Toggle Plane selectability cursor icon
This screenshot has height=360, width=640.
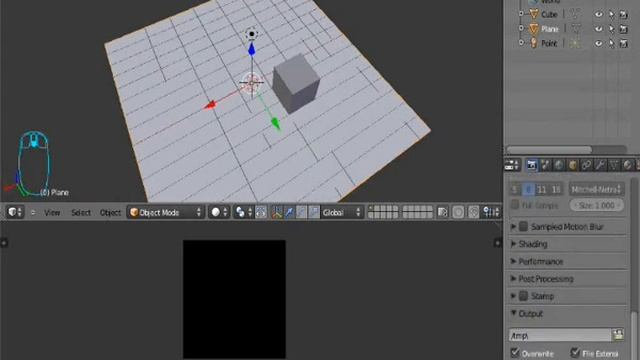coord(611,29)
